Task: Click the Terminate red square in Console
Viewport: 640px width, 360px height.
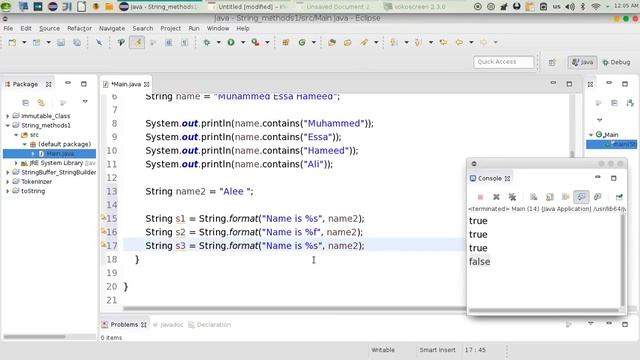Action: click(480, 197)
